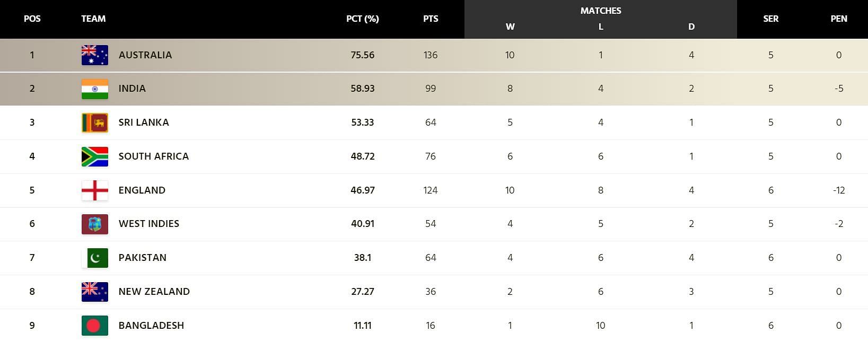This screenshot has height=341, width=868.
Task: Click India's -5 penalty value
Action: click(x=839, y=89)
